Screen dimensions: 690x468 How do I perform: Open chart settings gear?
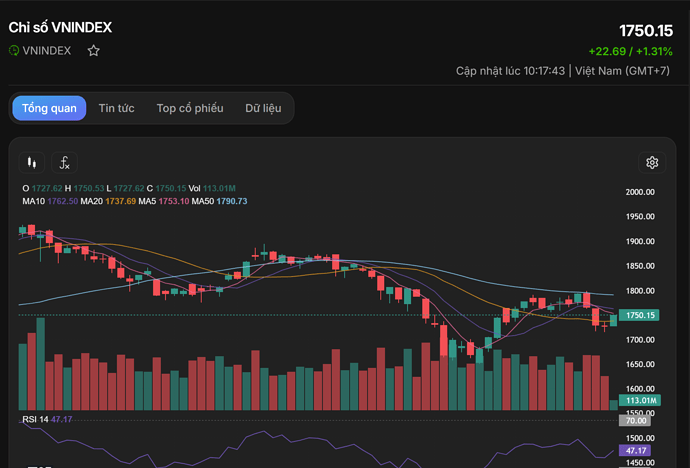click(652, 163)
